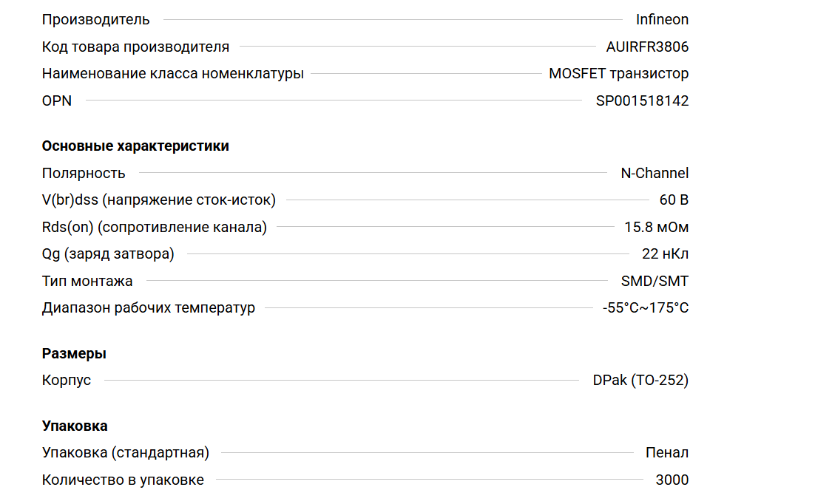815x504 pixels.
Task: Click the OPN code SP001518142
Action: [642, 101]
